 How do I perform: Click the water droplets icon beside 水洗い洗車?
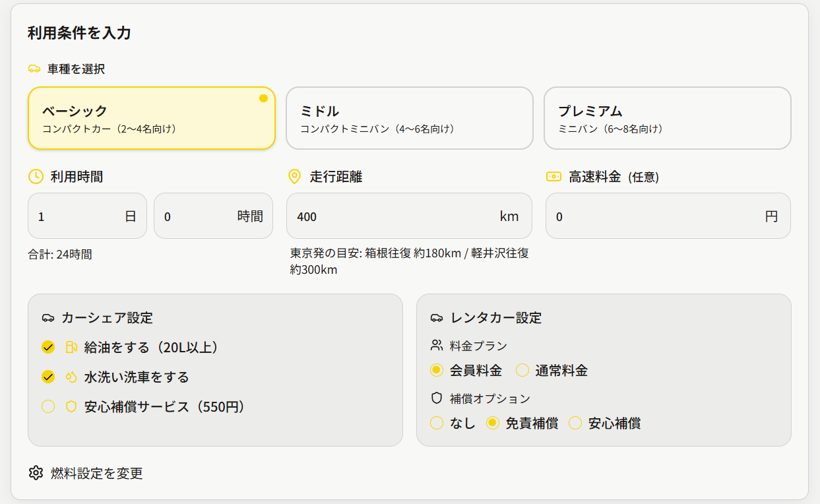pyautogui.click(x=71, y=377)
